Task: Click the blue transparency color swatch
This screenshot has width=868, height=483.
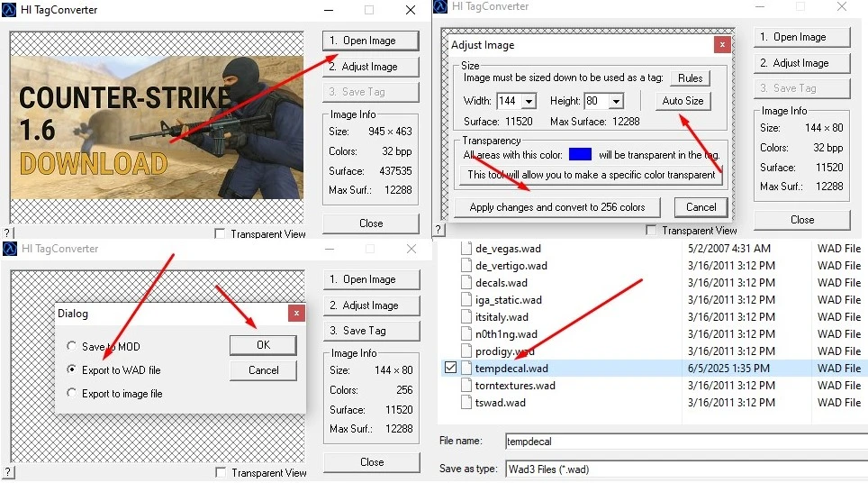Action: 580,154
